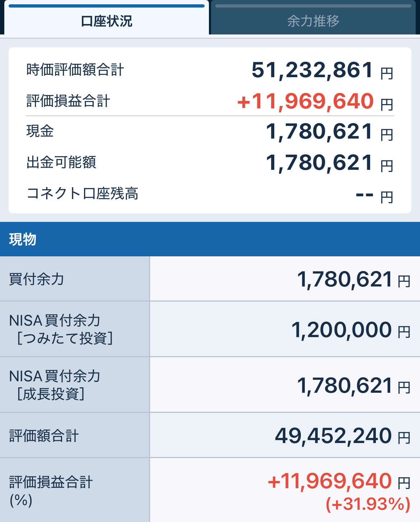This screenshot has width=420, height=522.
Task: Select the 買付余力 row label
Action: tap(37, 279)
